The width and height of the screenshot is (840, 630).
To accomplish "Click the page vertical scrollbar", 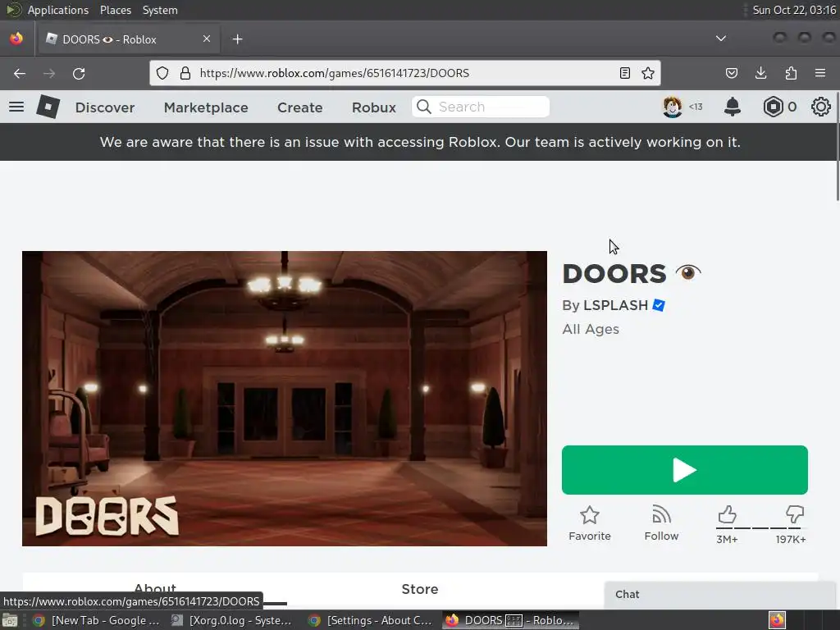I will click(x=838, y=148).
